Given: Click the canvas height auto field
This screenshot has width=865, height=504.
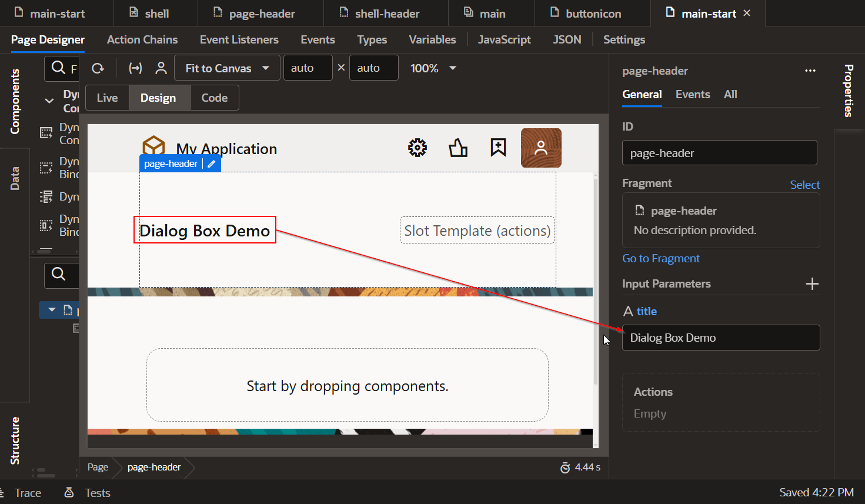Looking at the screenshot, I should click(374, 68).
